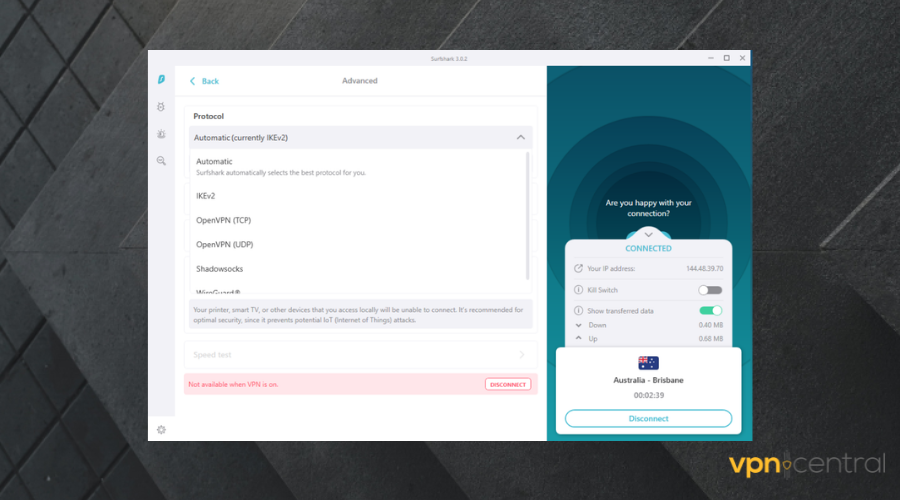Click the small red DISCONNECT button in warning bar
The image size is (900, 500).
tap(508, 384)
